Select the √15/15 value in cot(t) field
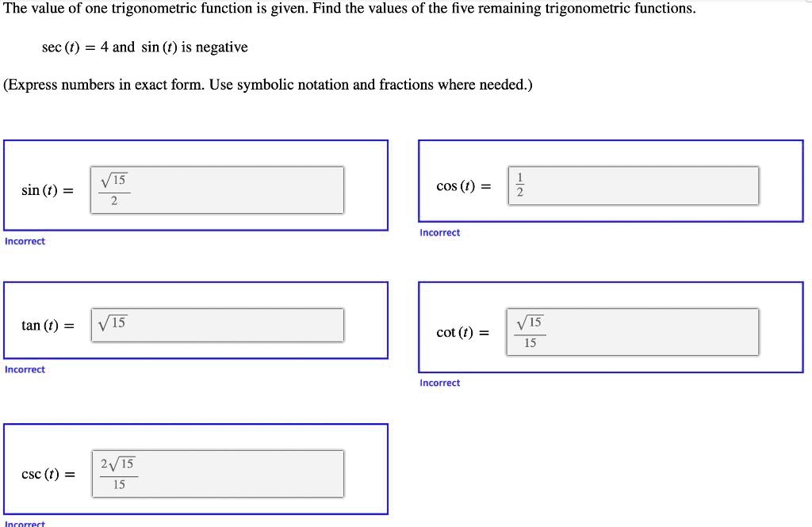Screen dimensions: 812x527 pyautogui.click(x=529, y=331)
